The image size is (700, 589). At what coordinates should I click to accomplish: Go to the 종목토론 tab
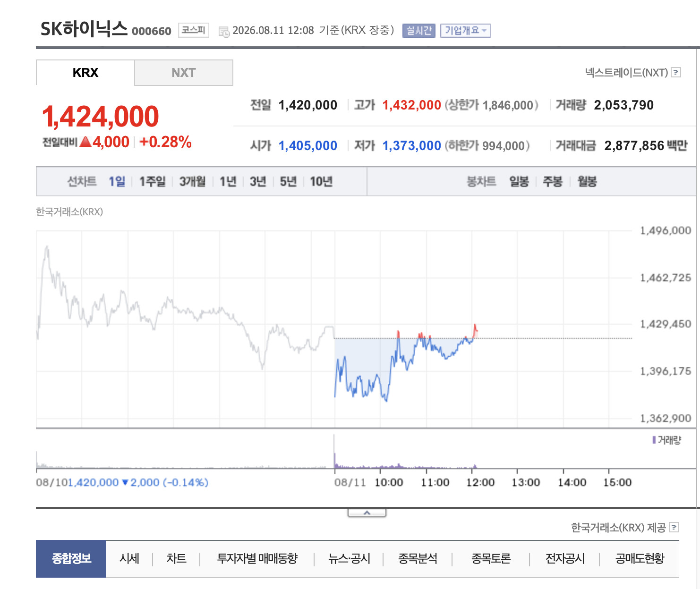[491, 559]
